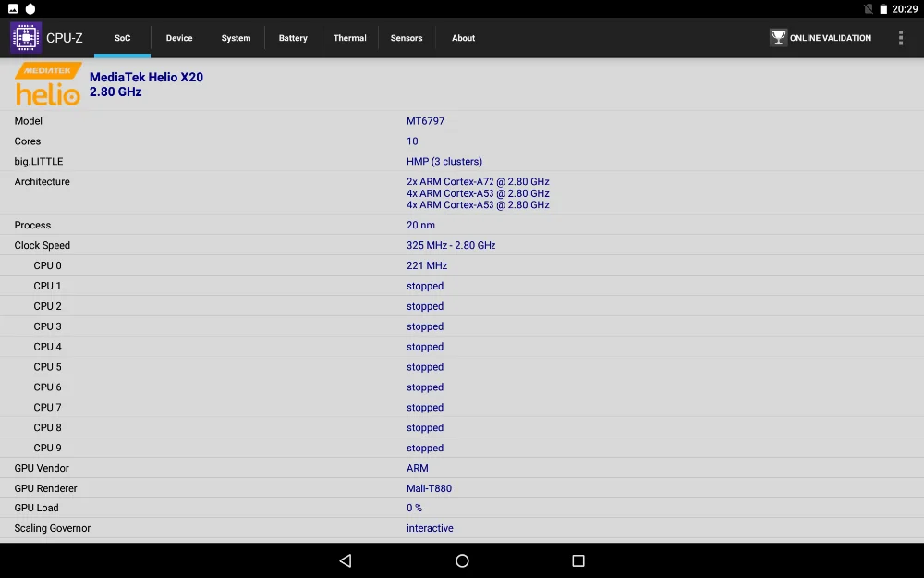The width and height of the screenshot is (924, 578).
Task: Click the ONLINE VALIDATION button
Action: pos(822,37)
